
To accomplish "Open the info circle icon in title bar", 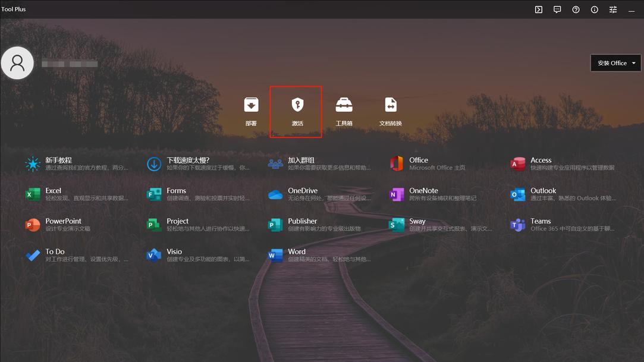I will pos(594,9).
